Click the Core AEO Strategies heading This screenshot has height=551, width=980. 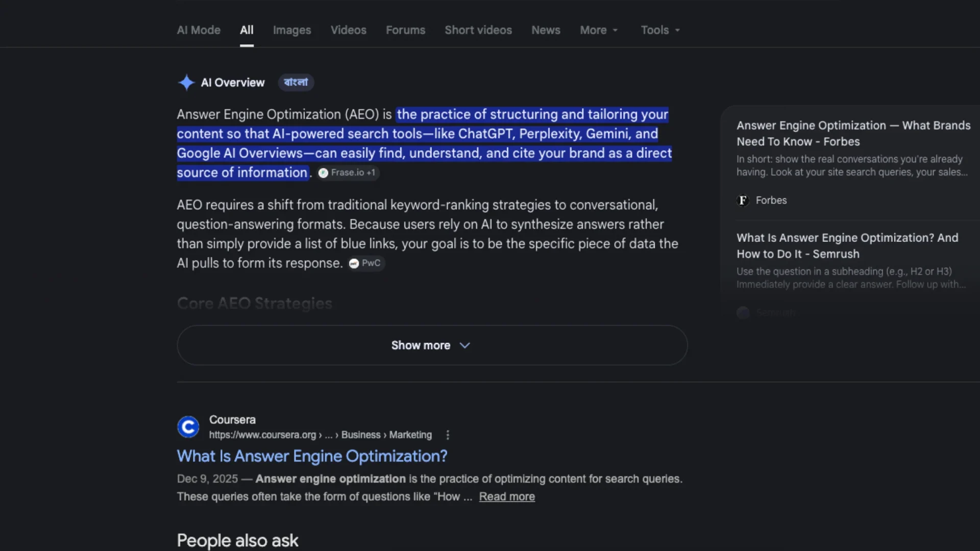pyautogui.click(x=255, y=304)
